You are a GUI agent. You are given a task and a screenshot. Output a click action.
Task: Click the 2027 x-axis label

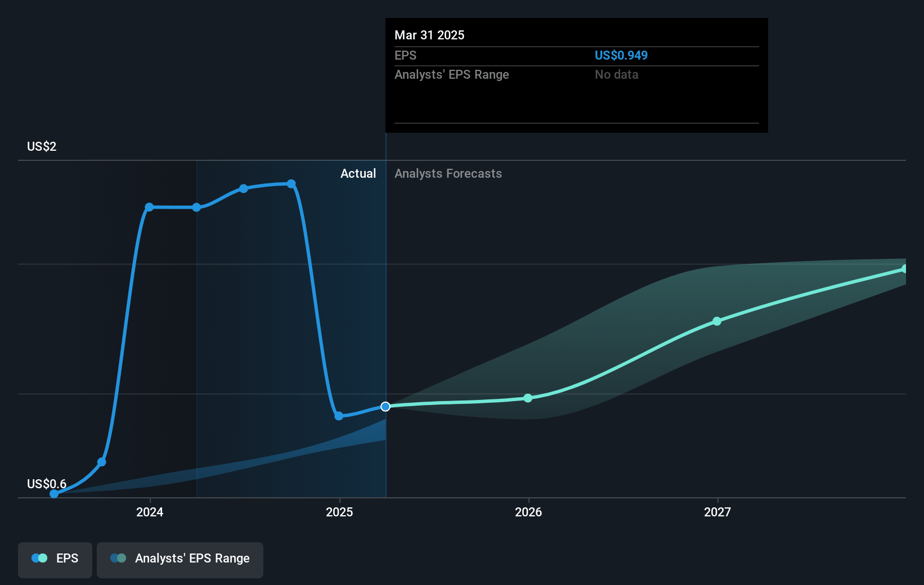717,512
